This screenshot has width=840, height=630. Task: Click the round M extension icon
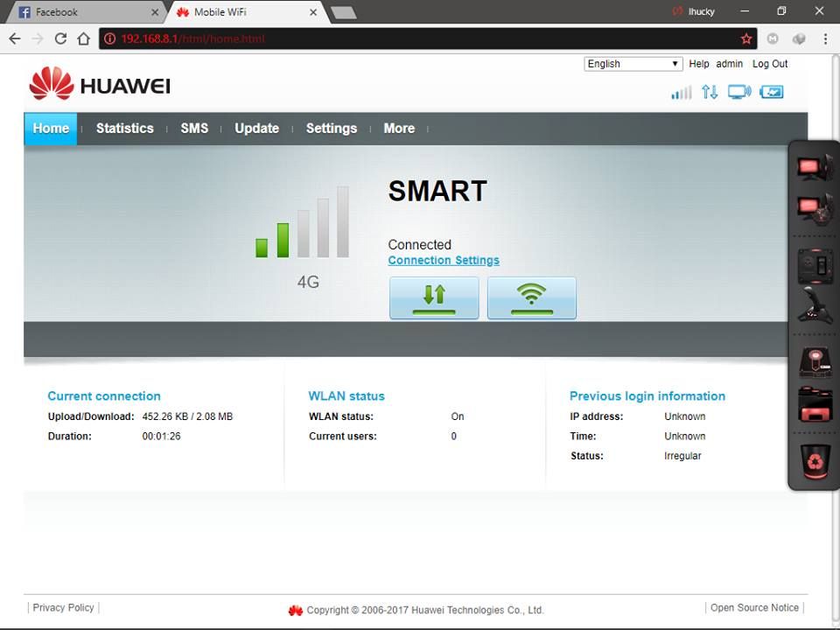pyautogui.click(x=773, y=38)
